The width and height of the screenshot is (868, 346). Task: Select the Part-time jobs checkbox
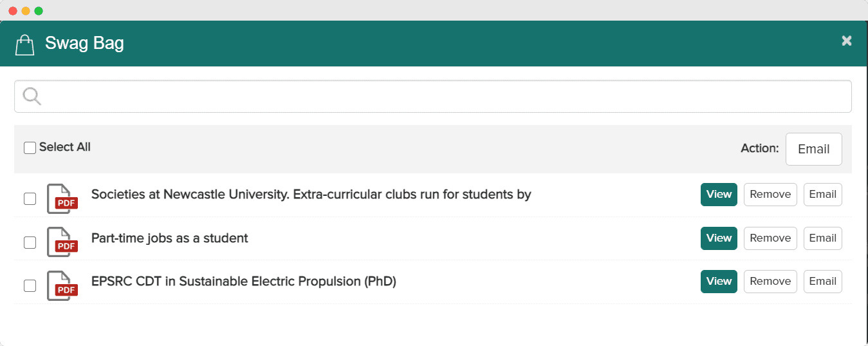click(30, 242)
